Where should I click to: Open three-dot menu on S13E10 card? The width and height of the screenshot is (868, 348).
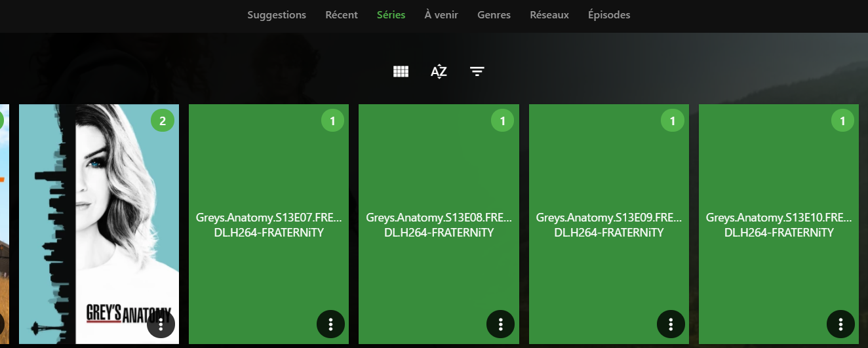pyautogui.click(x=841, y=324)
